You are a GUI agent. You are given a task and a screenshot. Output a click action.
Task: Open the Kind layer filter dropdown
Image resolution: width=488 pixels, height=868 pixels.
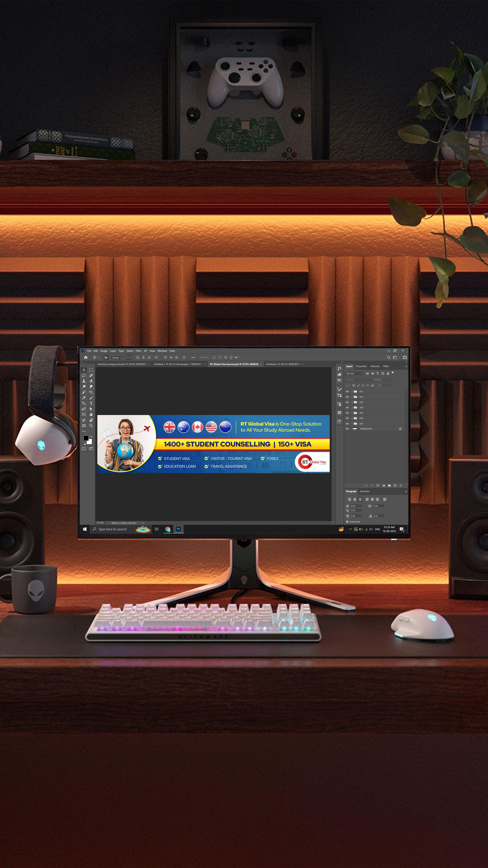[354, 373]
